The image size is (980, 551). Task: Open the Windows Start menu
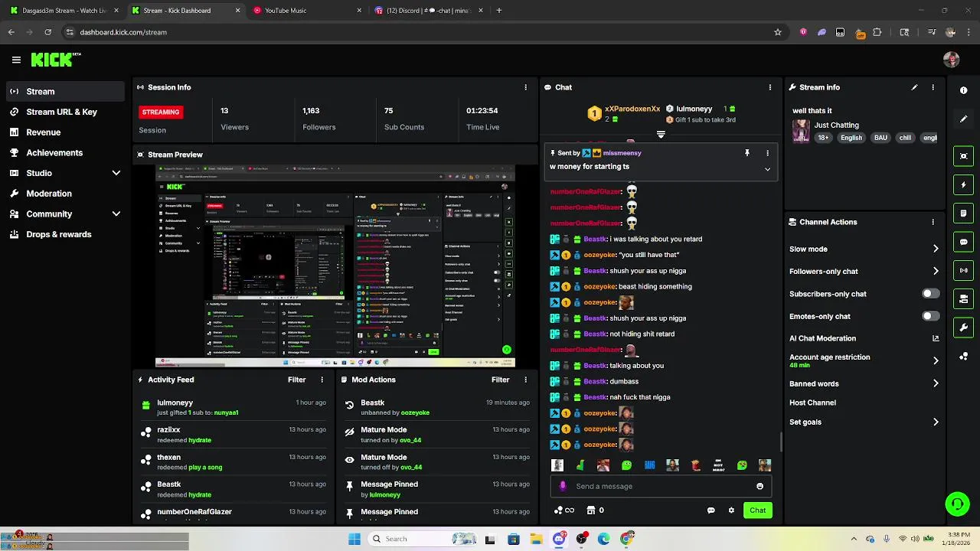[354, 539]
